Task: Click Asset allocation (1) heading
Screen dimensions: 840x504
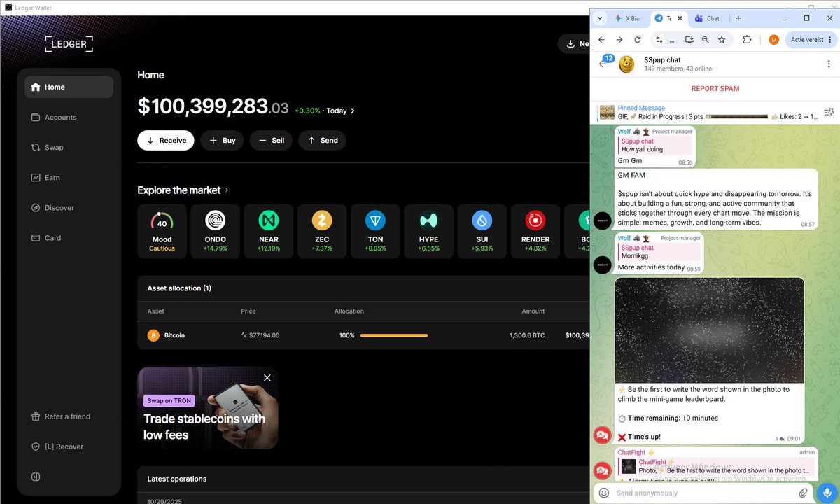Action: point(179,288)
